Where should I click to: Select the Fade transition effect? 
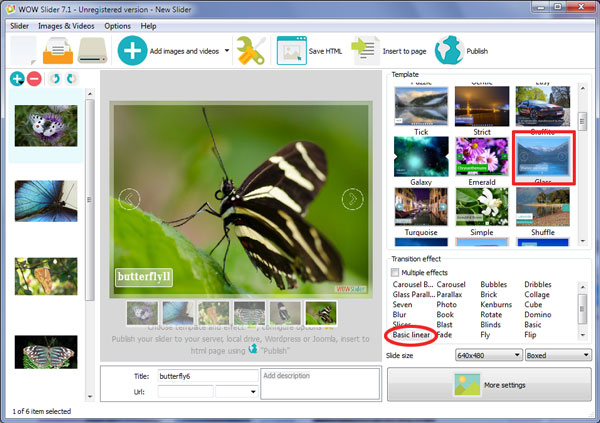point(444,335)
